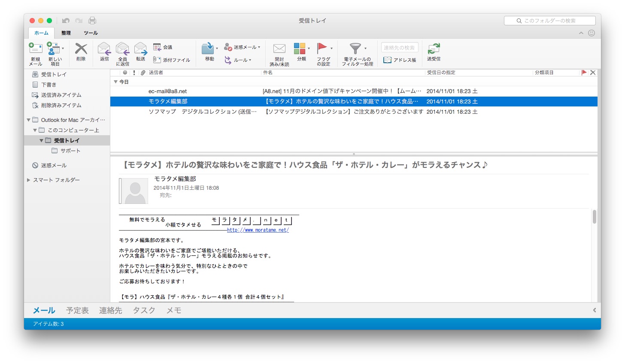This screenshot has height=364, width=625.
Task: Open the 分類 dropdown arrow
Action: click(309, 49)
